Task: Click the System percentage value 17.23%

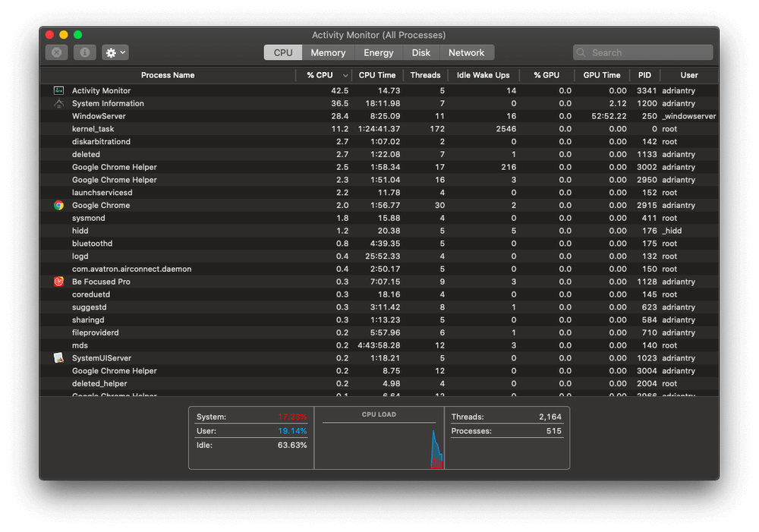Action: pyautogui.click(x=292, y=417)
